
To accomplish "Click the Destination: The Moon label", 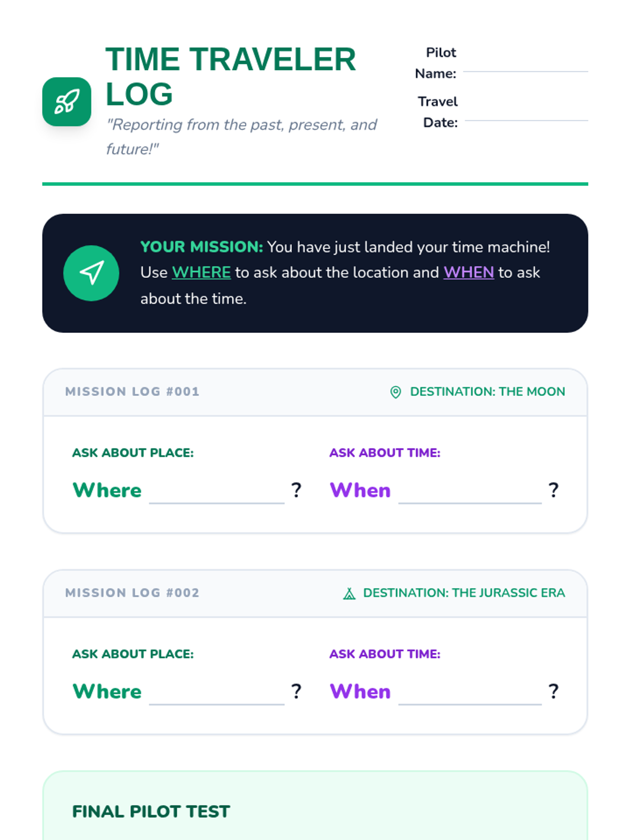I will point(487,392).
